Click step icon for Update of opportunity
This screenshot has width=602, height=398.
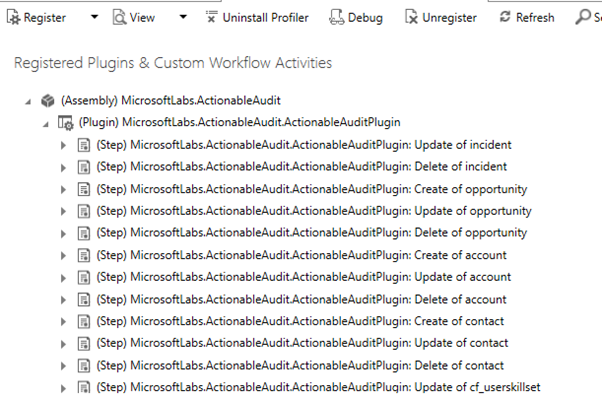pos(84,211)
